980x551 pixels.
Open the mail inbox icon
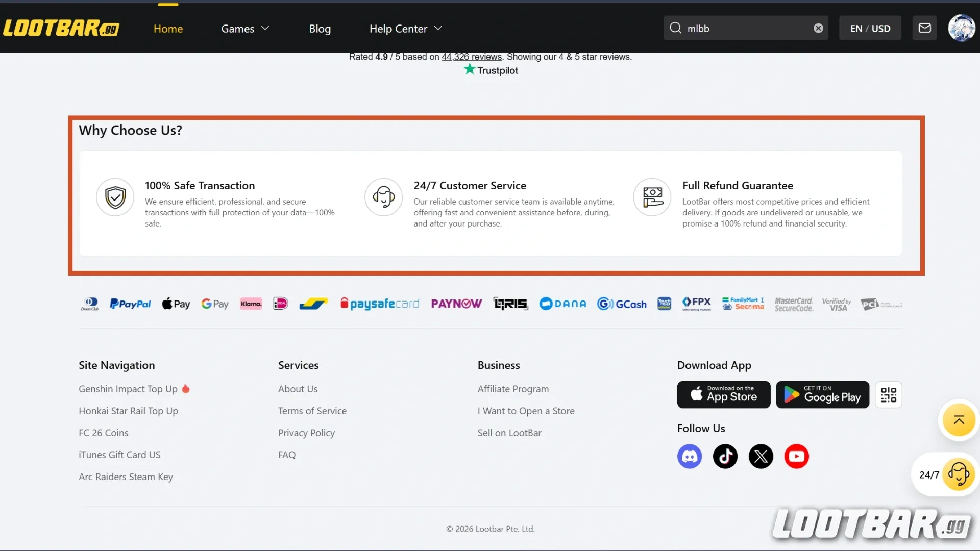pyautogui.click(x=924, y=28)
